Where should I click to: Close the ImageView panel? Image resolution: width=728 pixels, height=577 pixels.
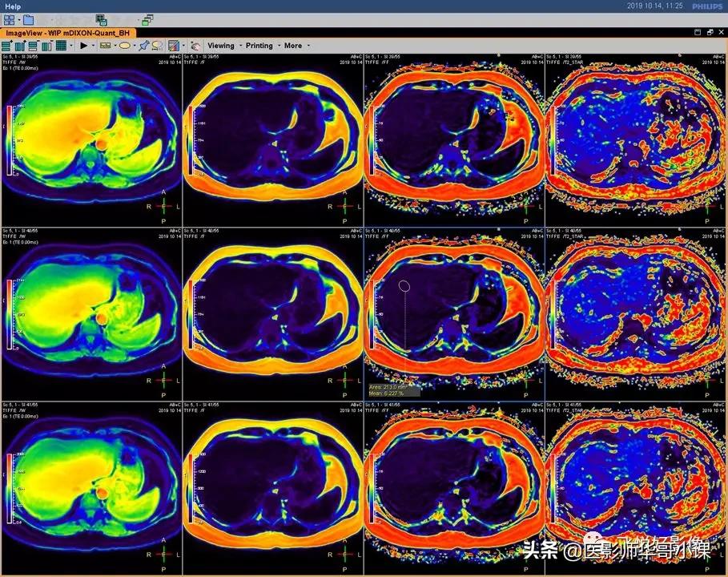click(721, 32)
